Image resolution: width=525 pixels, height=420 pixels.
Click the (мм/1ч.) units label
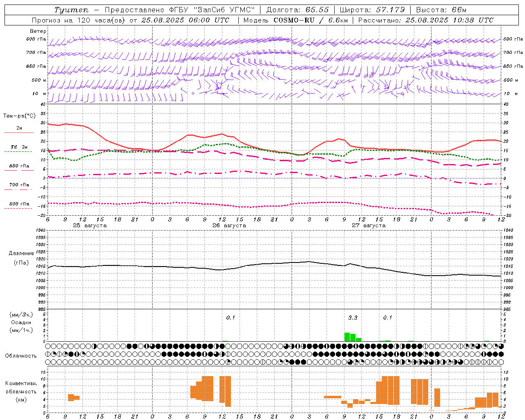21,330
